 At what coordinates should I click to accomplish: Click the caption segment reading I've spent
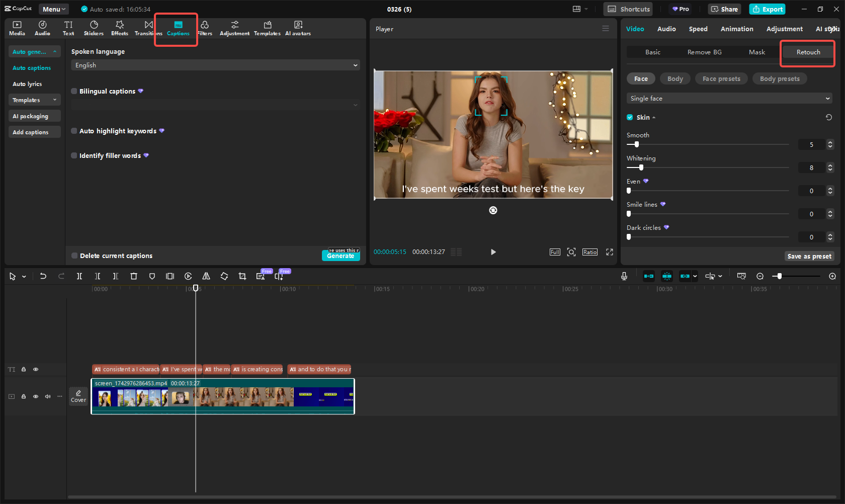pos(181,369)
